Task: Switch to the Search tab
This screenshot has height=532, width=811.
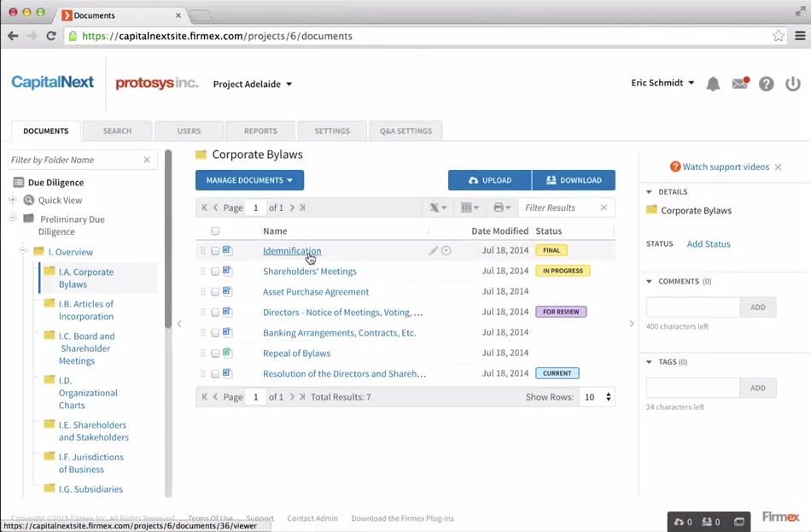Action: point(118,131)
